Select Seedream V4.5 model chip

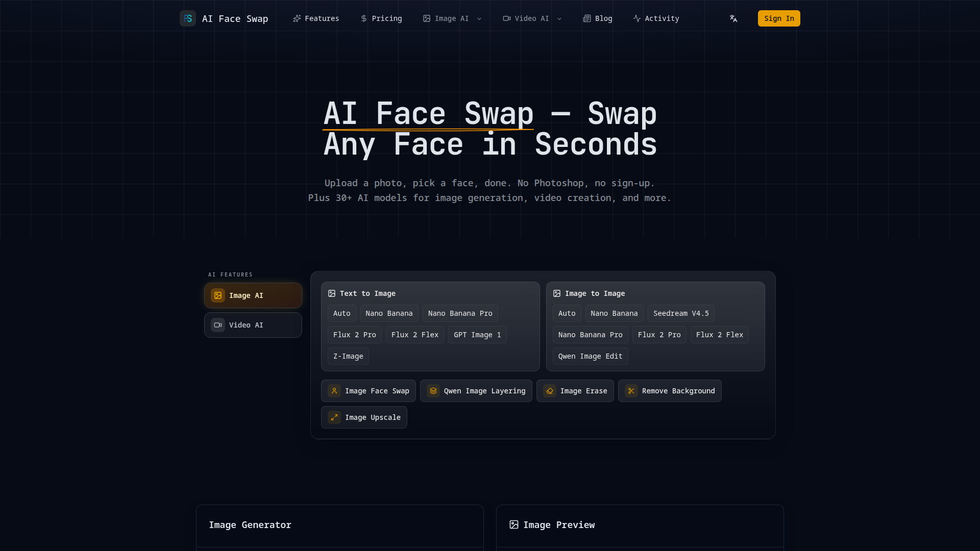[681, 313]
